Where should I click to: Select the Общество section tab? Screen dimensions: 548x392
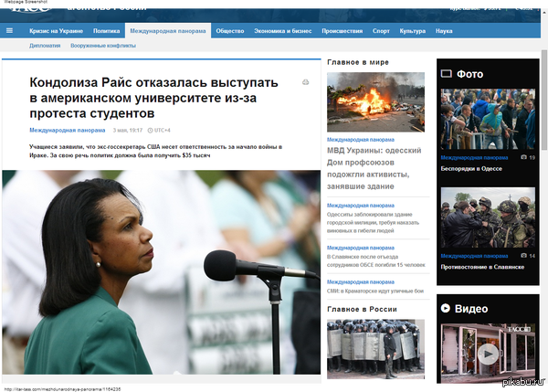pos(229,30)
